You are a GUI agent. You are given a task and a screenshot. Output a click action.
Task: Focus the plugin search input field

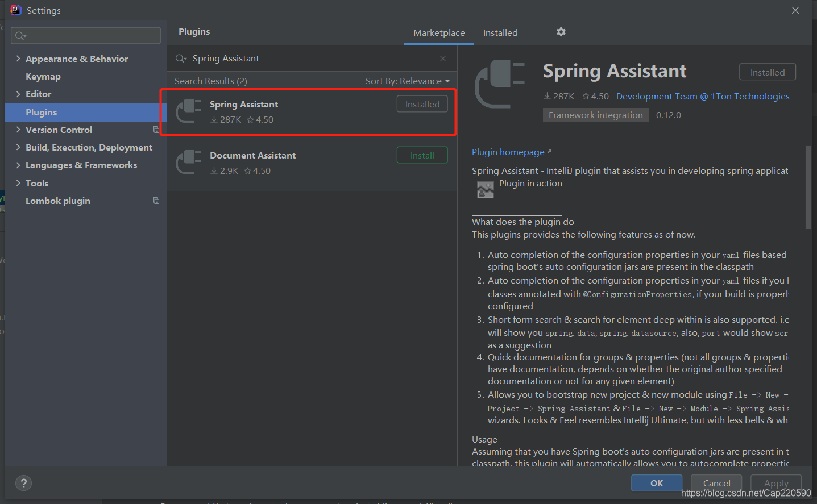click(x=313, y=59)
